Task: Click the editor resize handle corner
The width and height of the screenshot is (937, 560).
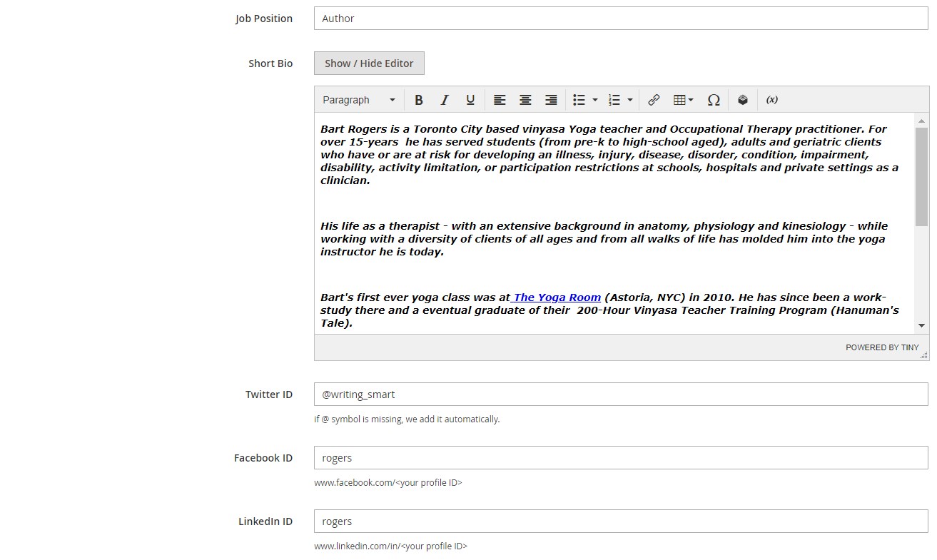Action: tap(925, 355)
